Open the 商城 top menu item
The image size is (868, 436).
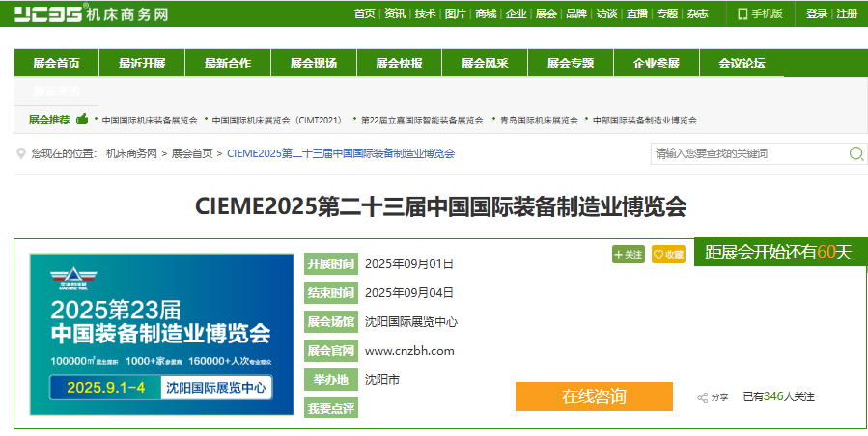pos(486,14)
